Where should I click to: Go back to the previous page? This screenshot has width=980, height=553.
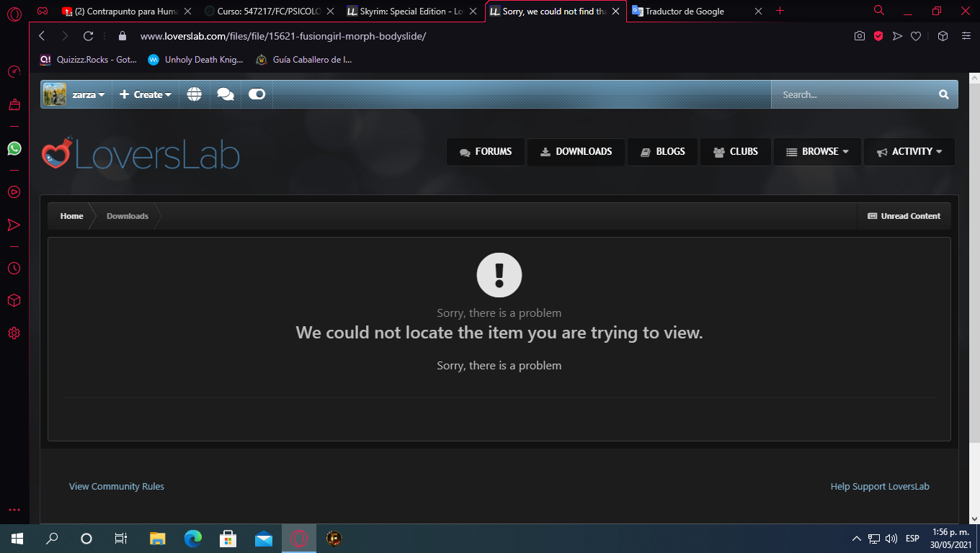pos(42,36)
